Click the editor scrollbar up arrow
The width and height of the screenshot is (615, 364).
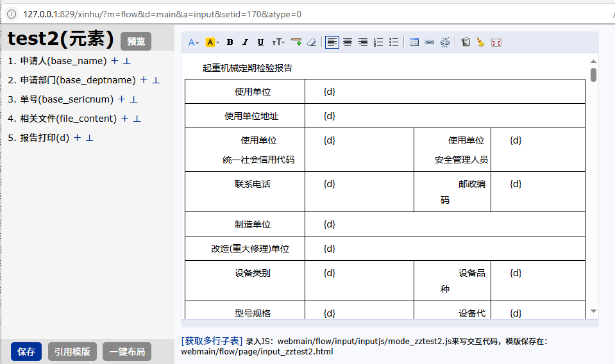[593, 61]
